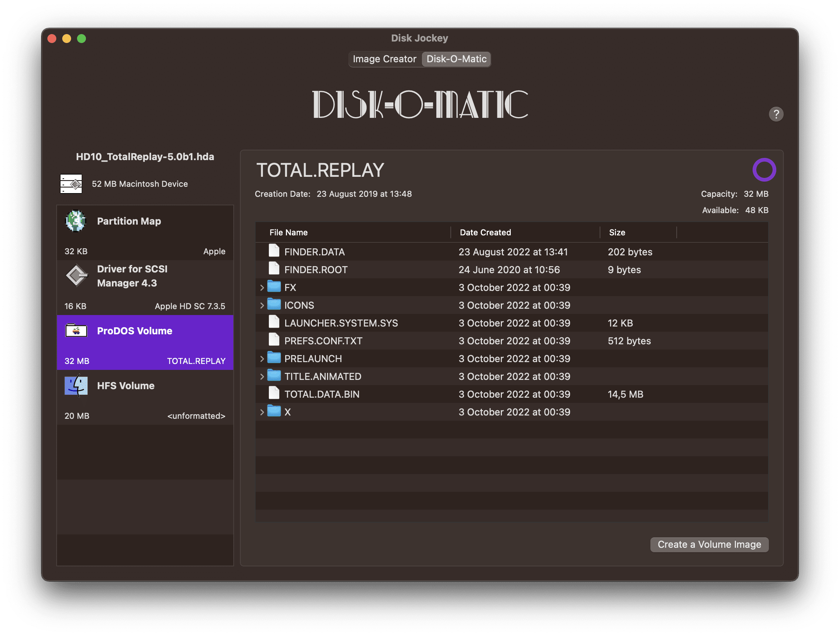Click the purple circle usage indicator
The width and height of the screenshot is (840, 636).
coord(764,169)
